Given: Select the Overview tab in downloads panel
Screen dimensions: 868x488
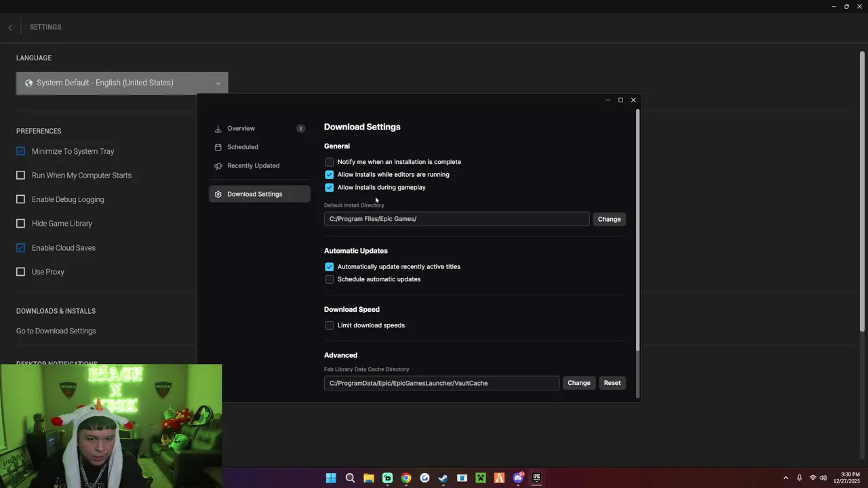Looking at the screenshot, I should tap(259, 129).
